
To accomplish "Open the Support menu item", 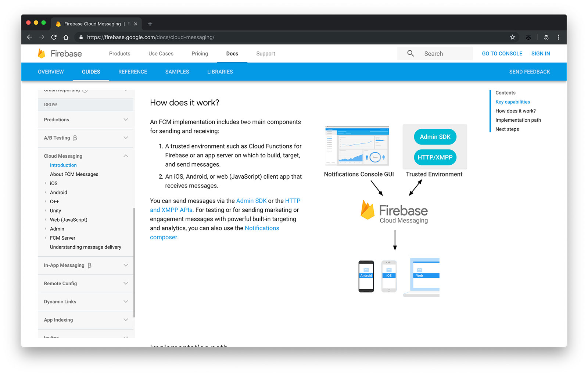I will (x=266, y=54).
